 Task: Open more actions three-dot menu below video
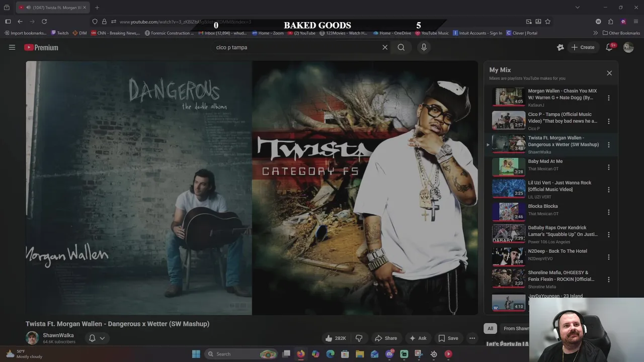click(x=472, y=338)
